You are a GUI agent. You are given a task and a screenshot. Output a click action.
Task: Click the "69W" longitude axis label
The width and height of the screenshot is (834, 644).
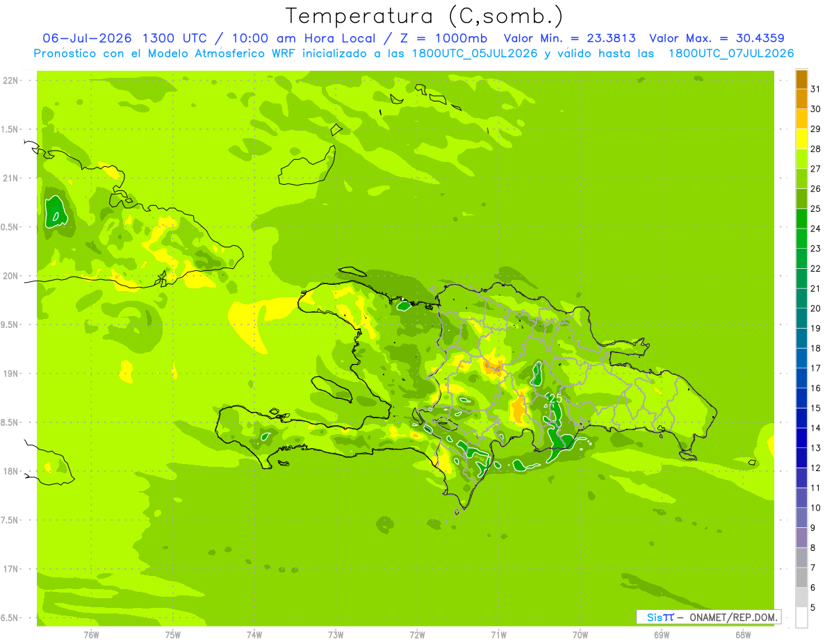pyautogui.click(x=662, y=634)
